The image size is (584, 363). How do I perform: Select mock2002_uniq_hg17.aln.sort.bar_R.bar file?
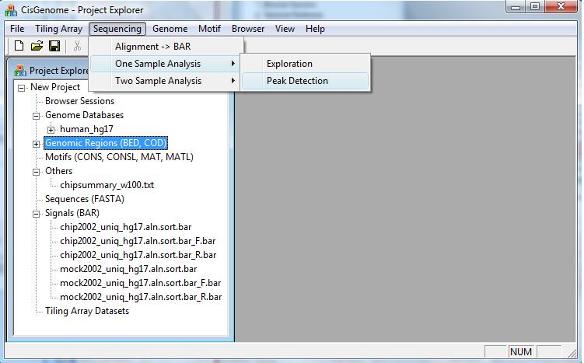pyautogui.click(x=141, y=297)
